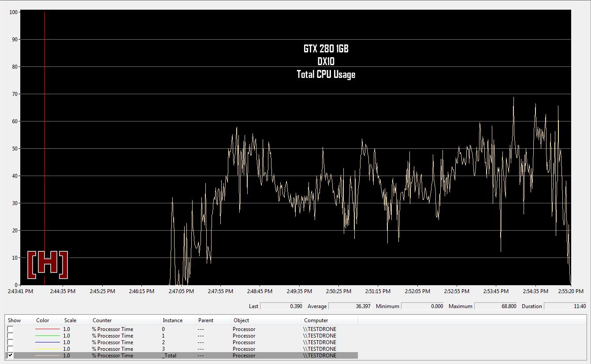Select the % Processor Time counter for instance 2
The height and width of the screenshot is (364, 591).
(x=112, y=342)
